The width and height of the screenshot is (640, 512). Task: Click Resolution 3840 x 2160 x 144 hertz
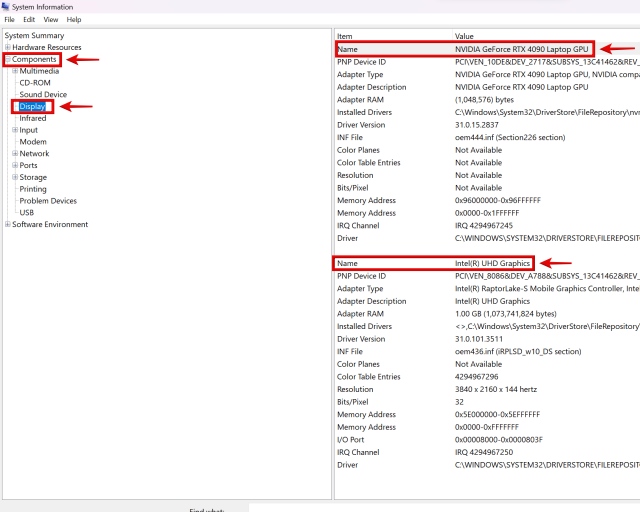[x=496, y=390]
